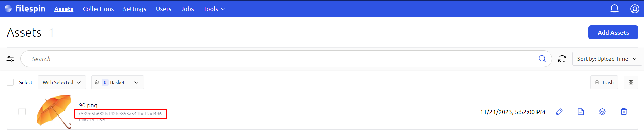The height and width of the screenshot is (139, 644).
Task: Click the filter sliders icon
Action: click(10, 59)
